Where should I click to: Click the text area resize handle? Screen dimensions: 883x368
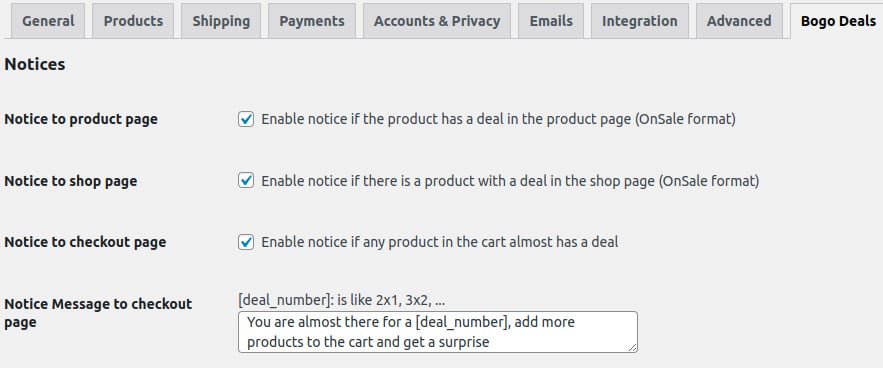click(632, 348)
